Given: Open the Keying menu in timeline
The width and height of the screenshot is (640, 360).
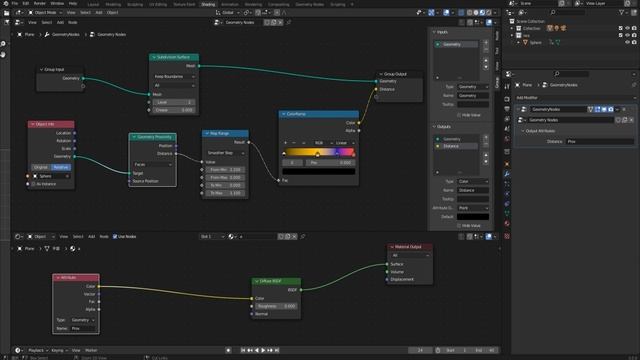Looking at the screenshot, I should coord(59,350).
